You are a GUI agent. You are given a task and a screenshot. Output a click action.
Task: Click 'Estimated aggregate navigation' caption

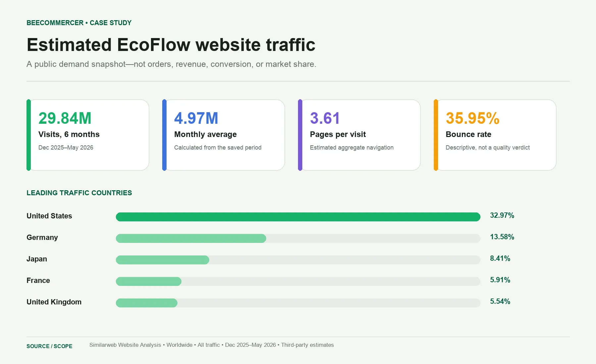pos(352,148)
